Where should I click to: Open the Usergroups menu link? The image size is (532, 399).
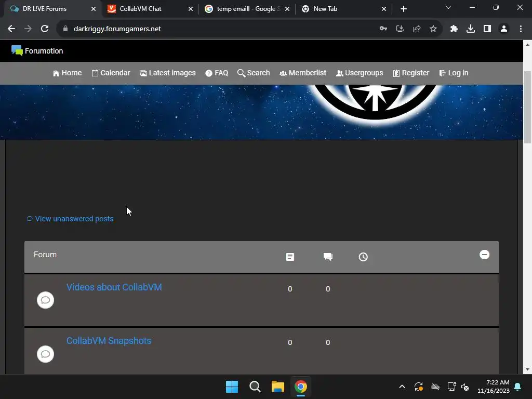(360, 73)
